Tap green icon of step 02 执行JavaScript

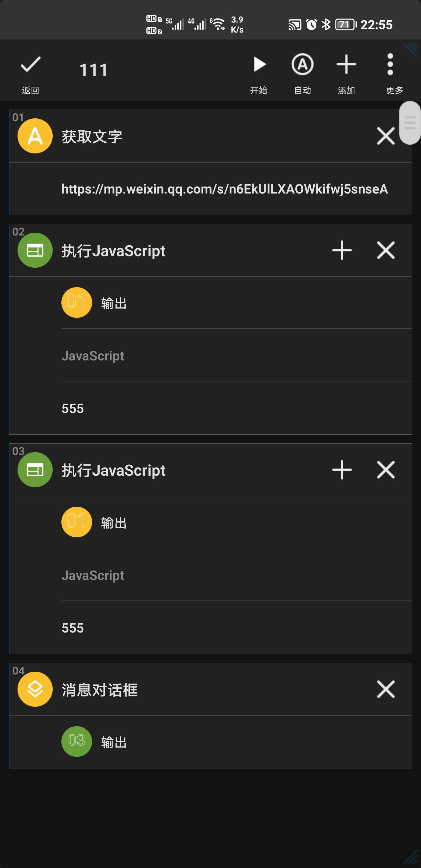(35, 251)
